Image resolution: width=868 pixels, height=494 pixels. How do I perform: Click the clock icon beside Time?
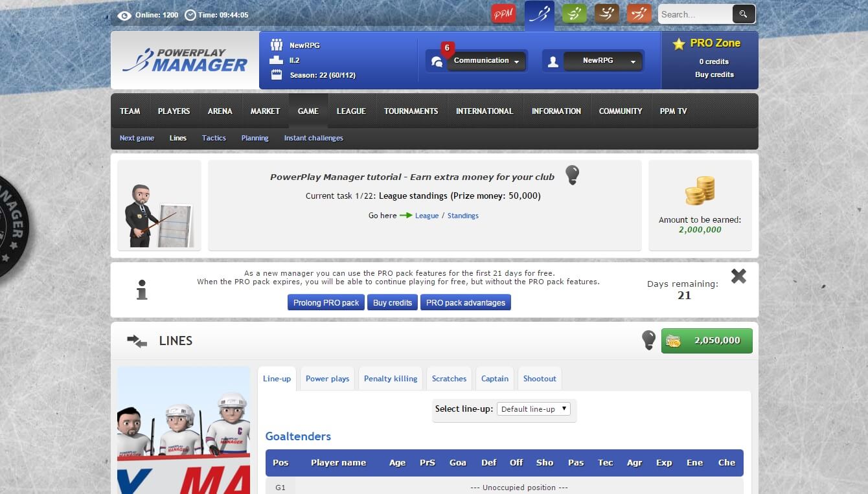click(x=190, y=15)
